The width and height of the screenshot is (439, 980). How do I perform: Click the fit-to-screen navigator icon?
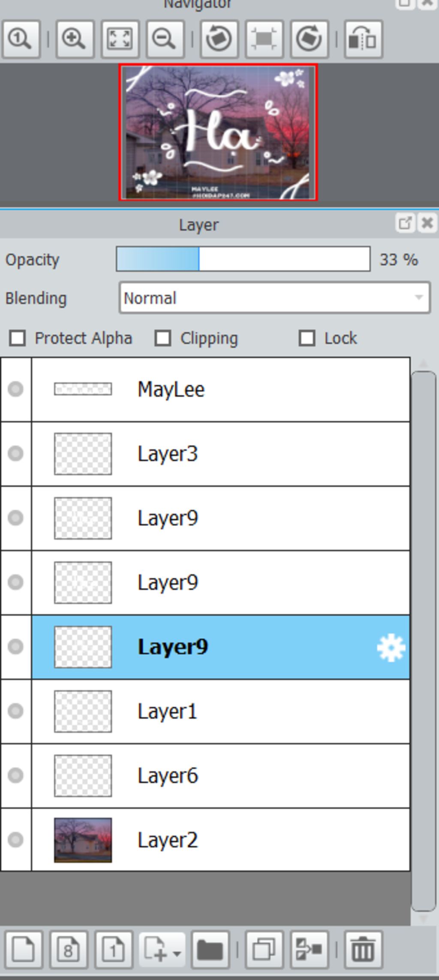pos(120,39)
